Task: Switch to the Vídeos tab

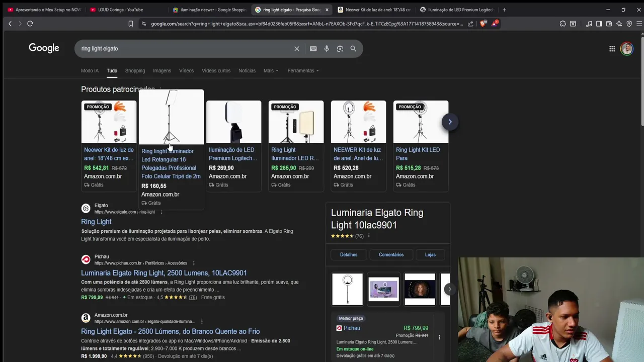Action: pos(186,71)
